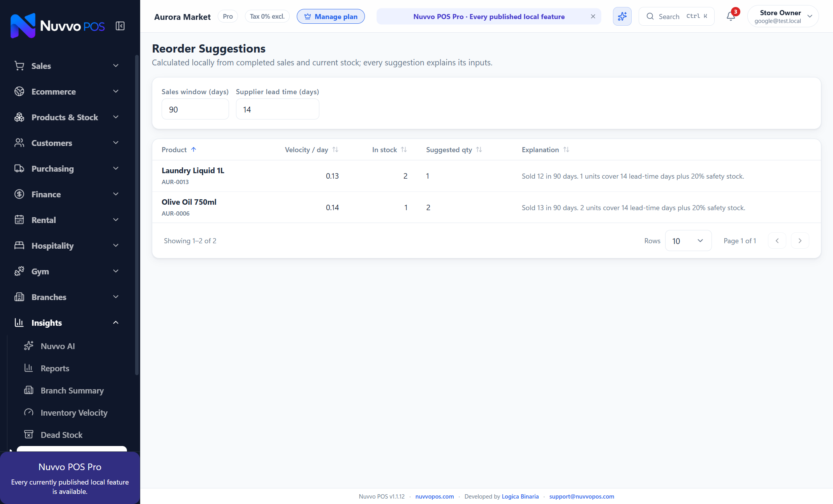Image resolution: width=833 pixels, height=504 pixels.
Task: Click the Aurora Market store name
Action: (x=182, y=17)
